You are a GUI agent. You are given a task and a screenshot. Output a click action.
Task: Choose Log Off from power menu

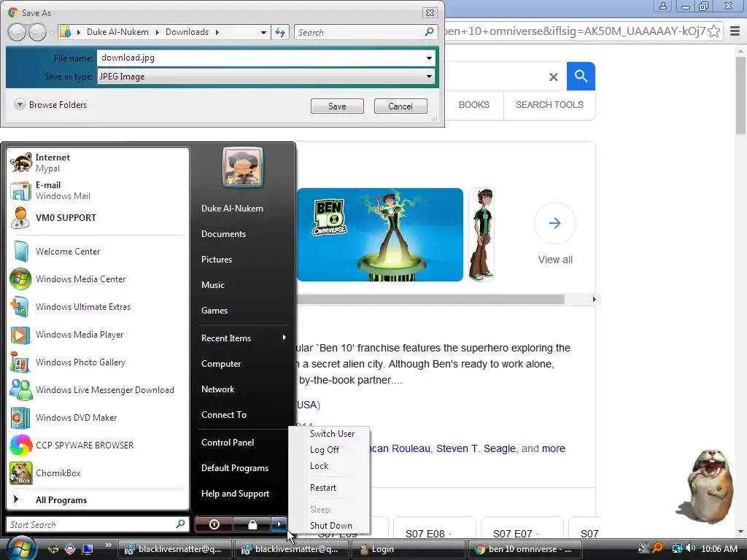pyautogui.click(x=325, y=449)
